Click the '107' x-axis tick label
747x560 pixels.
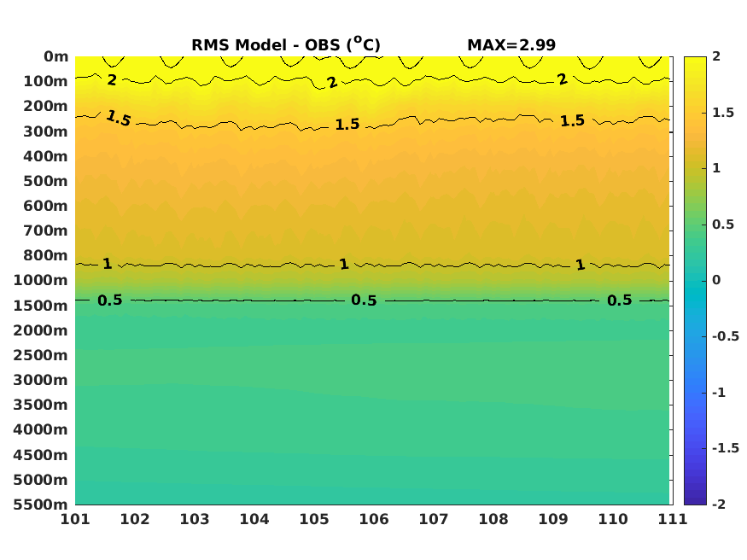tap(434, 519)
